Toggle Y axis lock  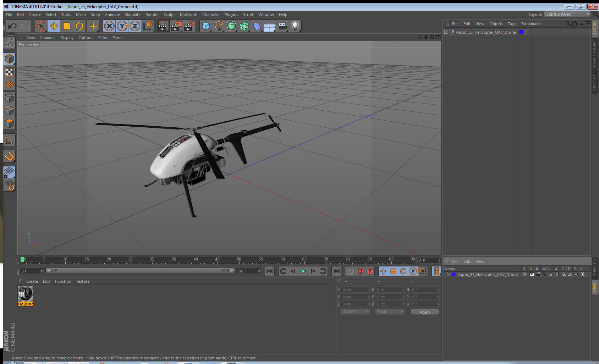click(122, 26)
